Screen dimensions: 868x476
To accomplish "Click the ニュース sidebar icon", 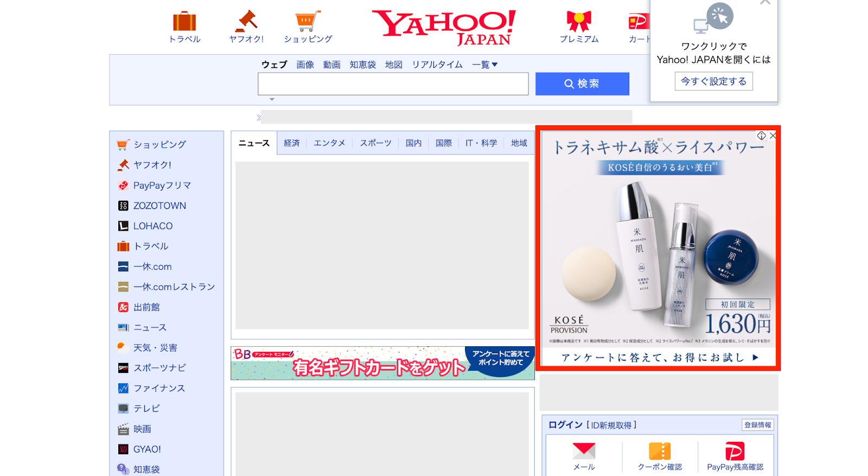I will 123,327.
